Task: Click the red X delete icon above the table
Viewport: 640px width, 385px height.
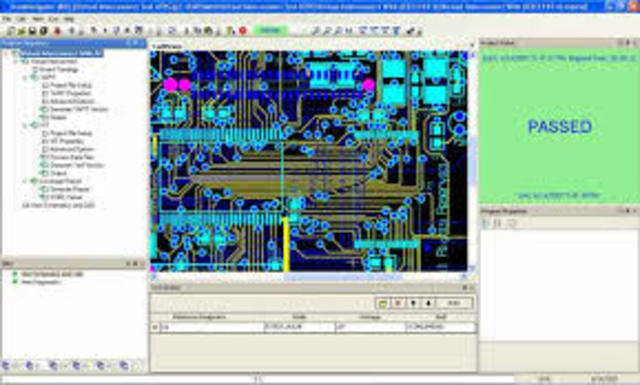Action: coord(398,303)
